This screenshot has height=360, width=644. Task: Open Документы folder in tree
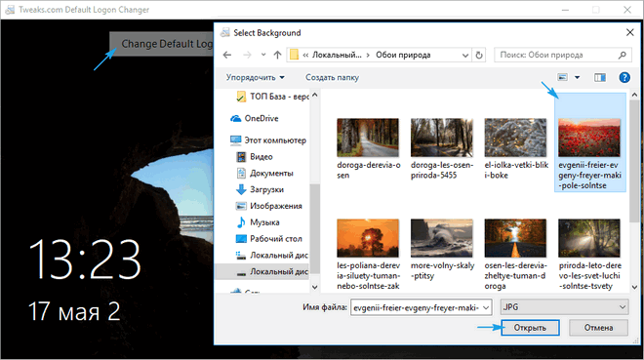coord(264,174)
